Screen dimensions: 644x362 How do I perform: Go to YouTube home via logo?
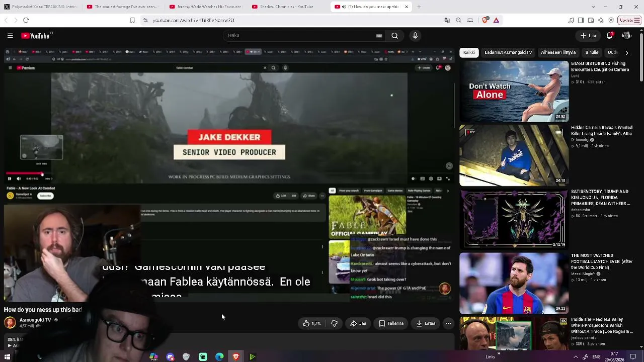(36, 36)
